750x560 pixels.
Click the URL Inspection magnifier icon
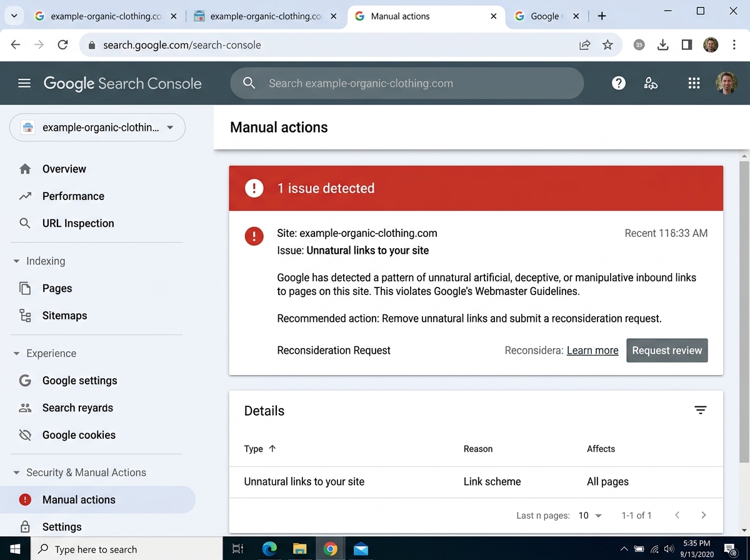[25, 223]
